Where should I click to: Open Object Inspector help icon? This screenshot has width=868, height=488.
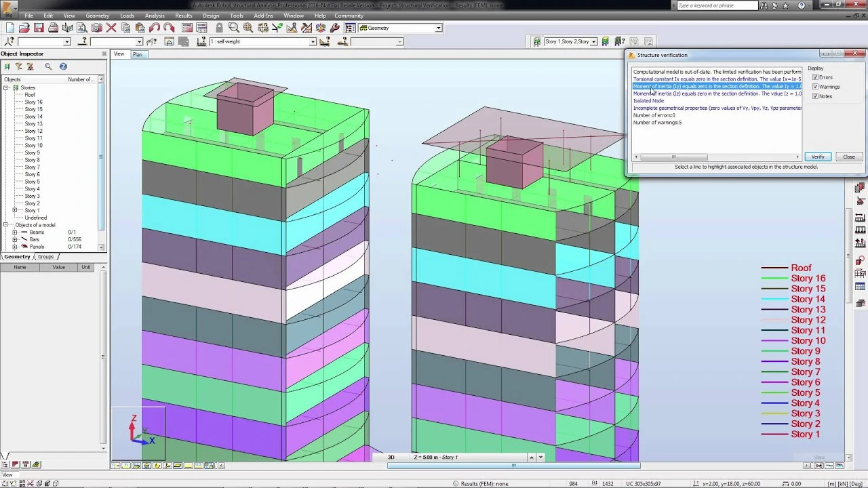click(63, 66)
